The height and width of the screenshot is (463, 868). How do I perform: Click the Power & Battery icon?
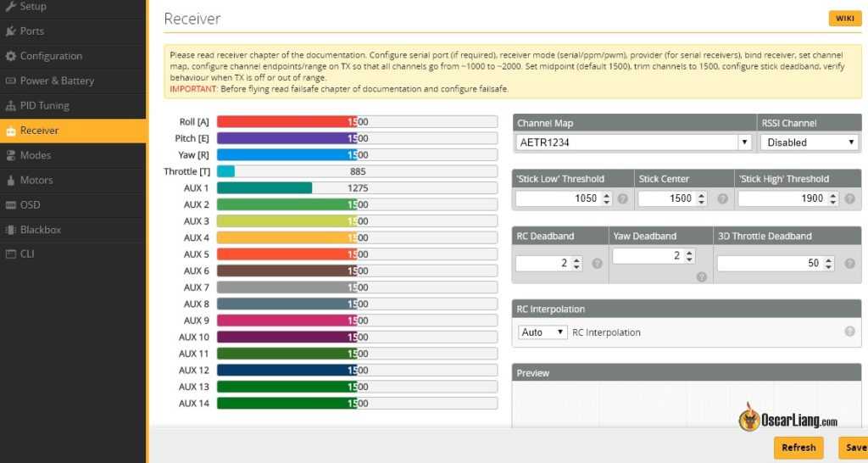point(11,81)
